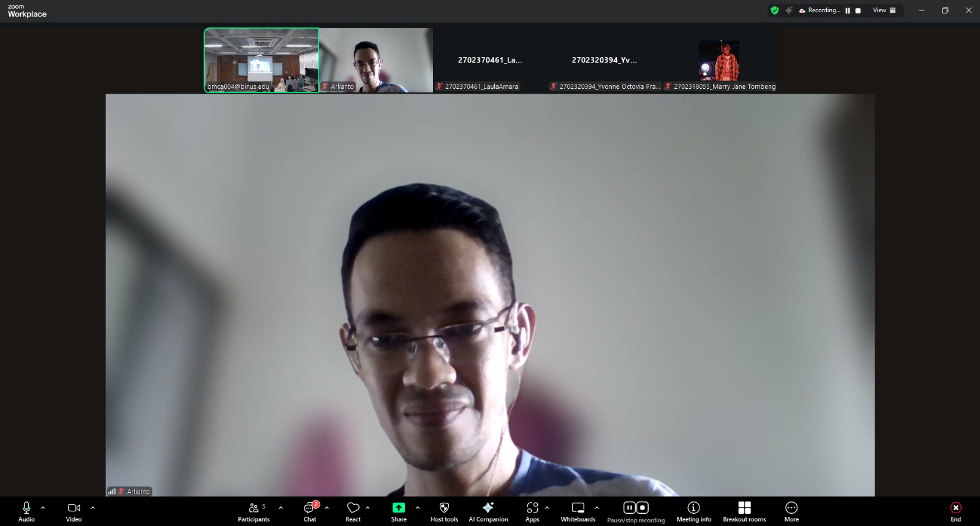The width and height of the screenshot is (980, 526).
Task: Open the Whiteboards tool
Action: 578,511
